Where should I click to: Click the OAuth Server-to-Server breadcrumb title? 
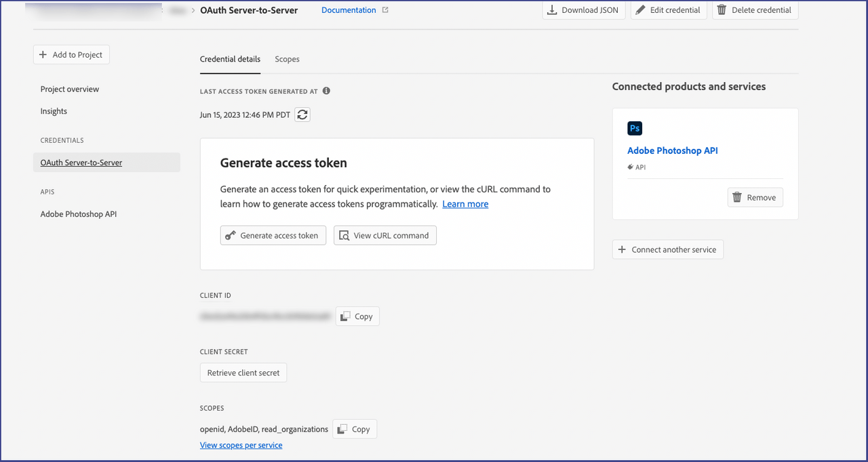(x=249, y=10)
